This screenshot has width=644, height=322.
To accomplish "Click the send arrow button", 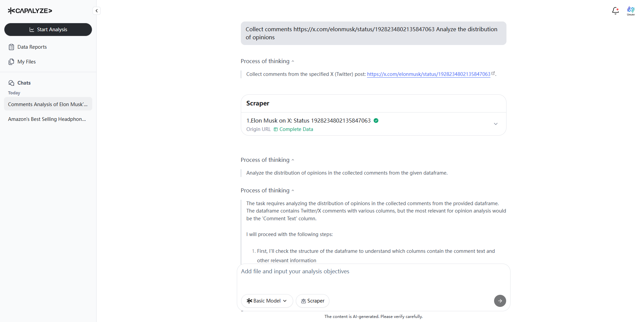I will 500,301.
